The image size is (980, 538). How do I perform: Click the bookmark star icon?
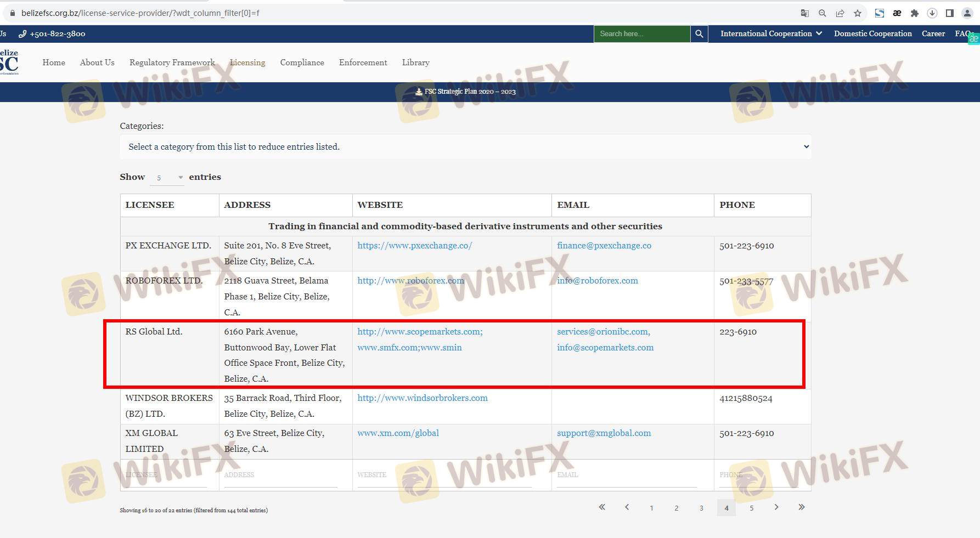click(858, 13)
